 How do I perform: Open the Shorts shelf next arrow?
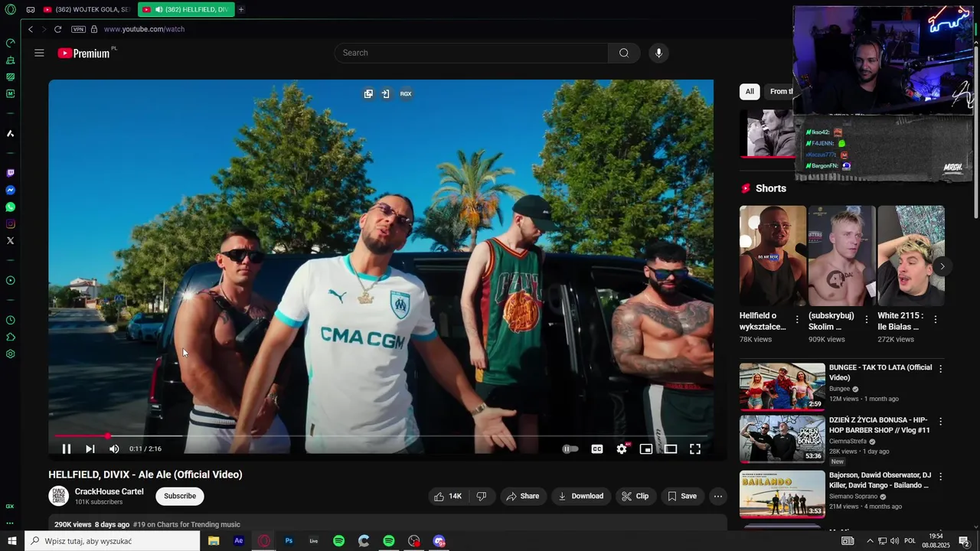942,266
